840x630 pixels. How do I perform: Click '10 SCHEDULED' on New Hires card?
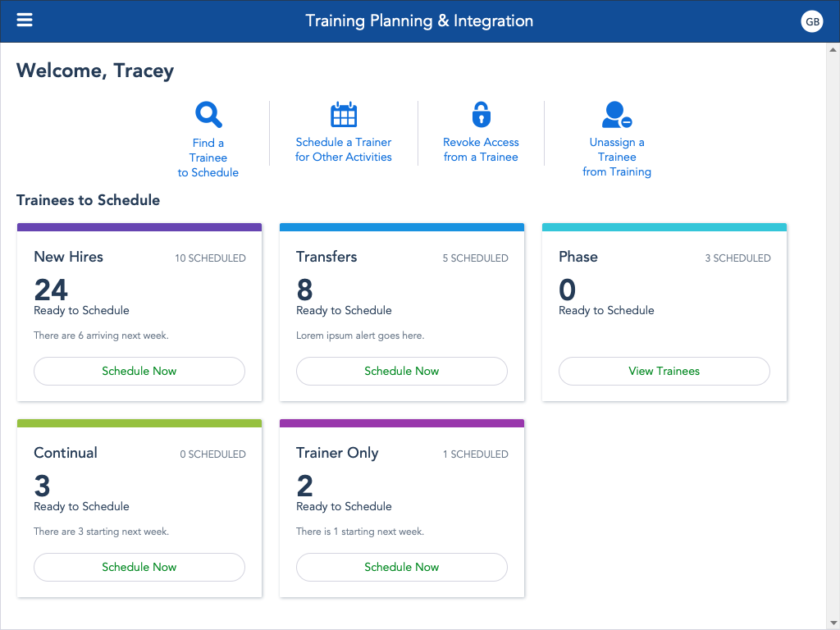point(210,258)
